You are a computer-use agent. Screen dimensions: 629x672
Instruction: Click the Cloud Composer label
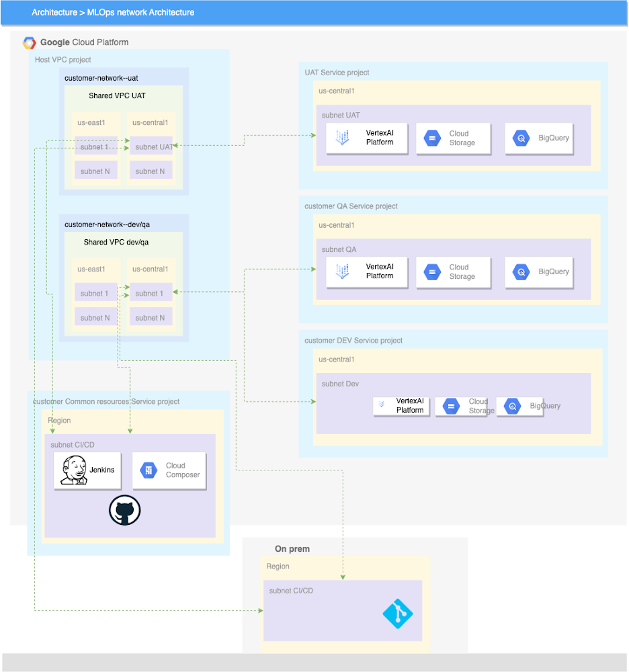183,470
